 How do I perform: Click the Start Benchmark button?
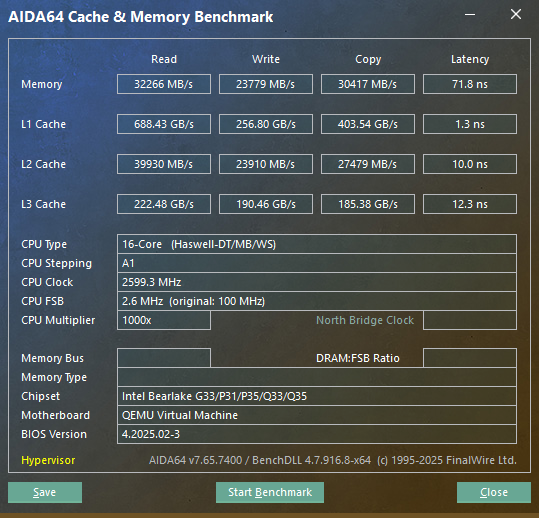coord(270,492)
